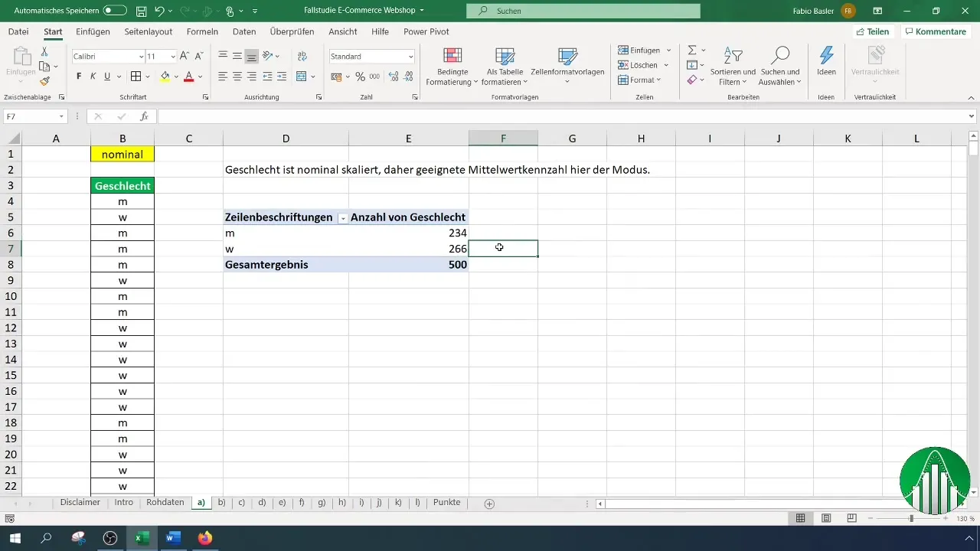
Task: Open Suchen und Auswählen dropdown
Action: 779,66
